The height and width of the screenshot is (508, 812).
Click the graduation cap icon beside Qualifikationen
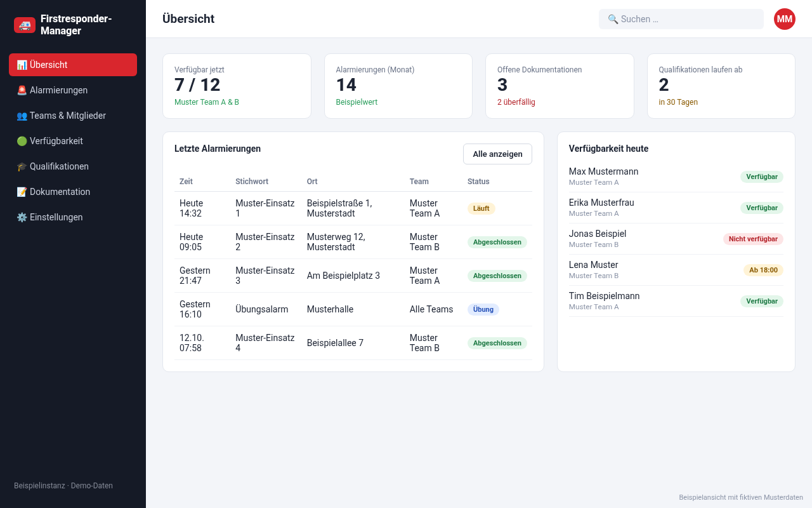point(22,166)
